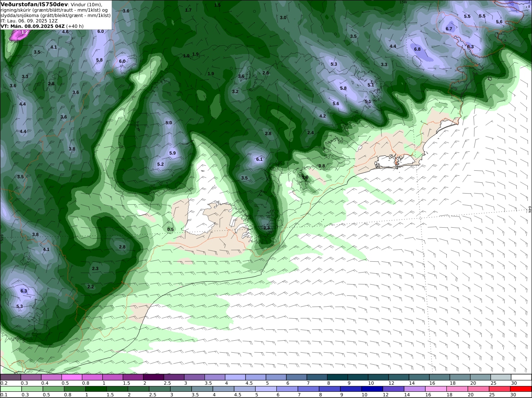Viewport: 532px width, 398px height.
Task: Select the 4.2 precipitation value
Action: click(x=323, y=116)
